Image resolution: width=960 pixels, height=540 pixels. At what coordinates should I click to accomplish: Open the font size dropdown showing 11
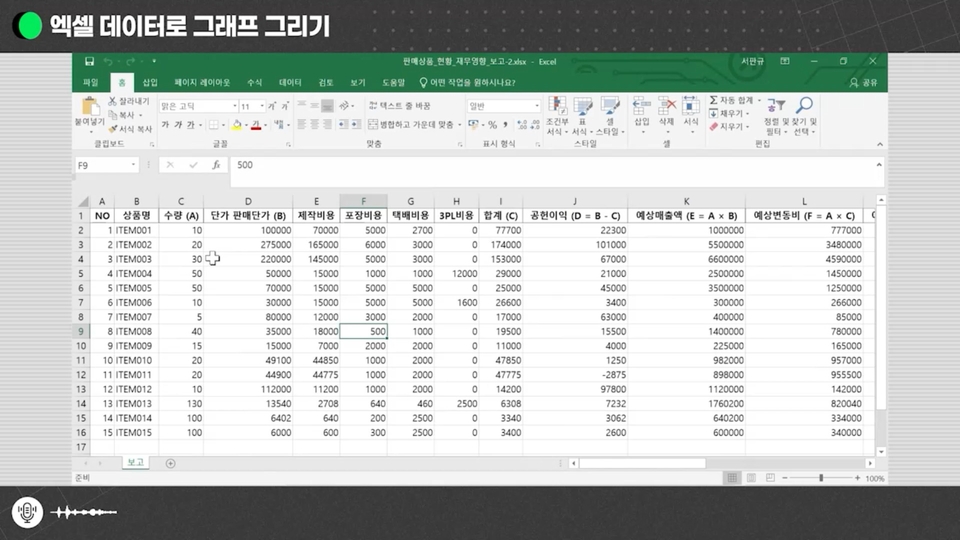[262, 107]
